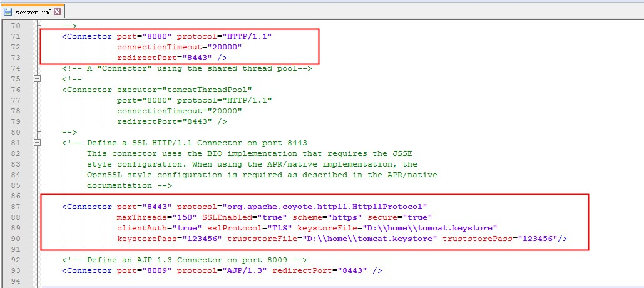Click the closing comment marker on line 70
Screen dimensions: 644x288
tap(69, 26)
